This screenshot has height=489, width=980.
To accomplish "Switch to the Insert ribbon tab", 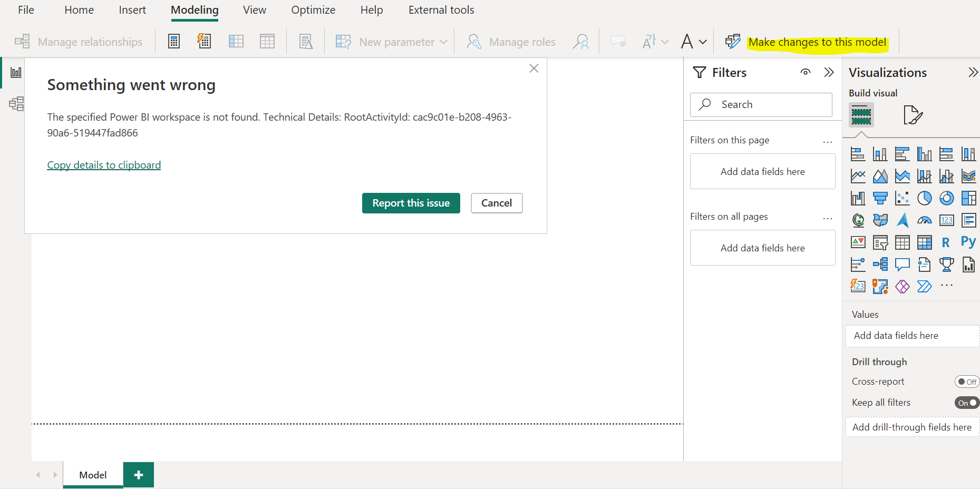I will click(132, 10).
